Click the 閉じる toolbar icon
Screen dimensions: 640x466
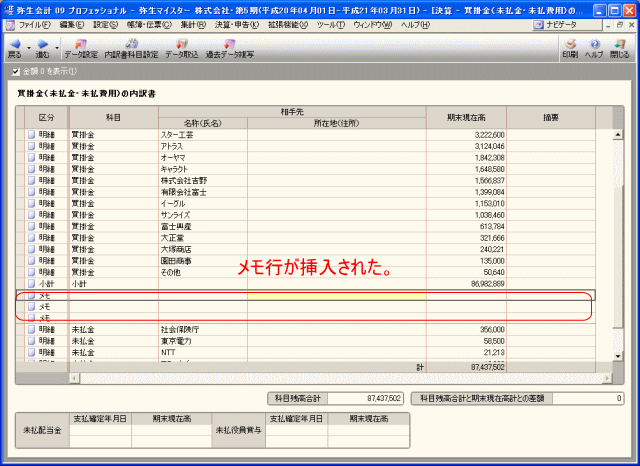pos(620,44)
